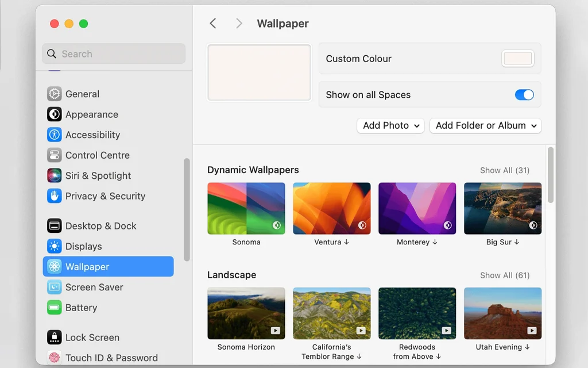Click the Desktop & Dock icon

[55, 225]
